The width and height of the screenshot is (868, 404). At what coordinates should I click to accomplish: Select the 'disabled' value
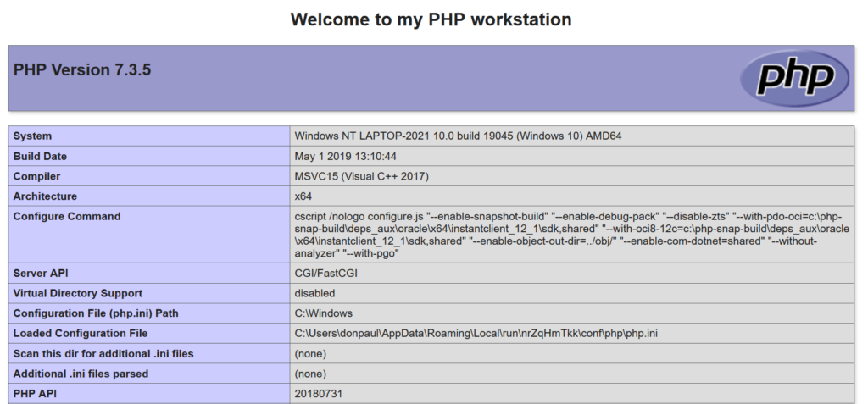pyautogui.click(x=314, y=293)
